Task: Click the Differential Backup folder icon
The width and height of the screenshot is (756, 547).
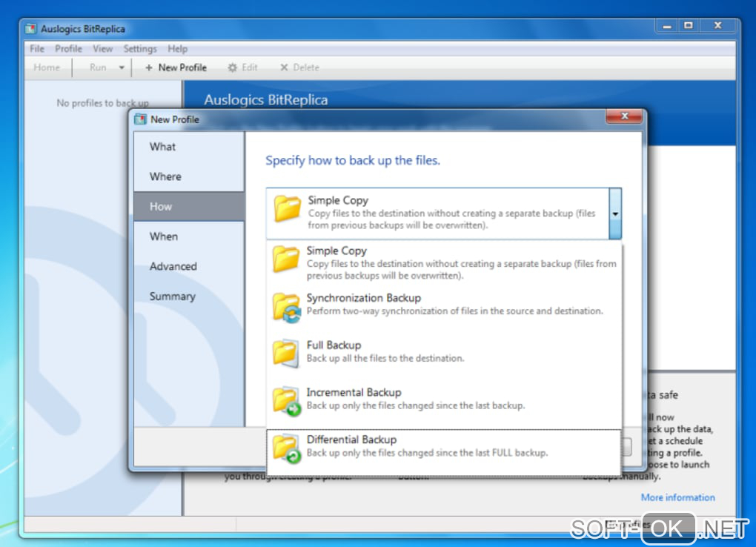Action: tap(286, 448)
